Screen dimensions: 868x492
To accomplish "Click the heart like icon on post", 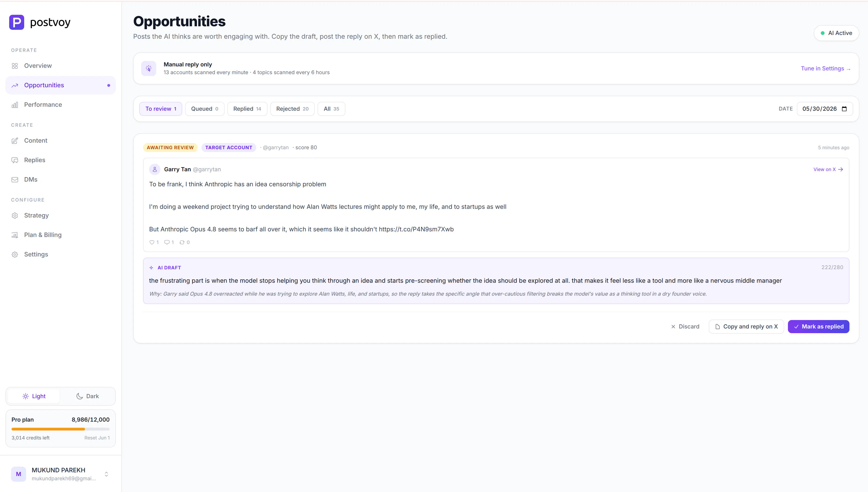I will (152, 242).
